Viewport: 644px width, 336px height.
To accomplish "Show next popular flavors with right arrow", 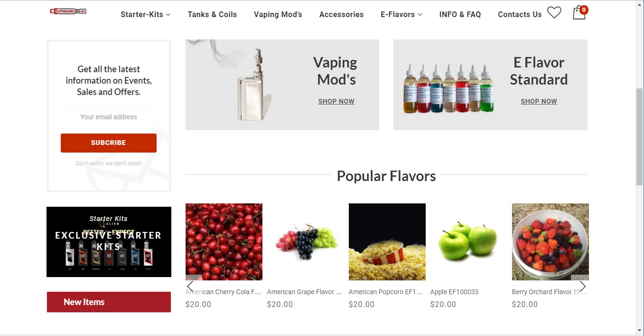I will tap(583, 286).
